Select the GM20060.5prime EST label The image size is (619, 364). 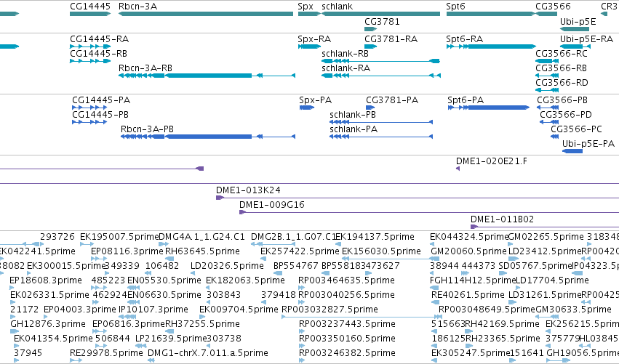point(468,251)
